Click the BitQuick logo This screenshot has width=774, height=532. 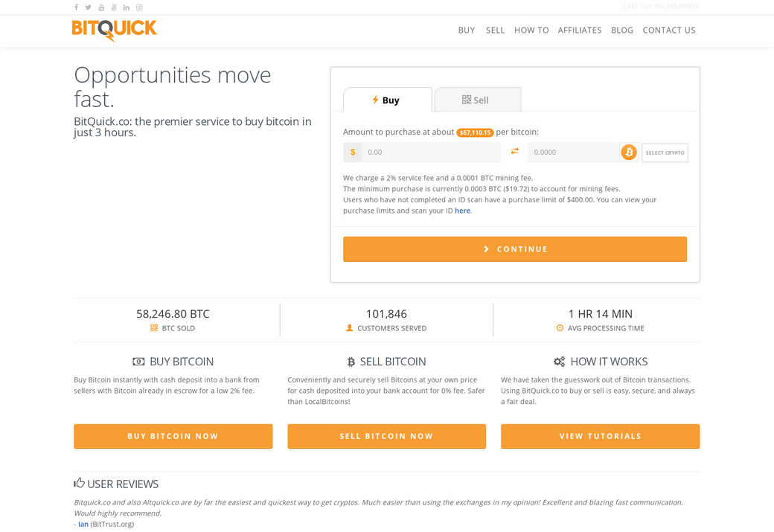[114, 31]
